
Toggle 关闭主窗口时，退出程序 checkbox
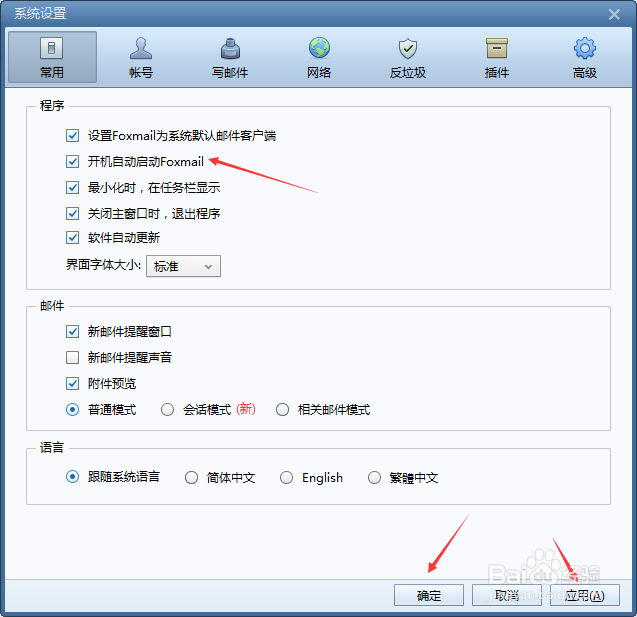(x=73, y=213)
